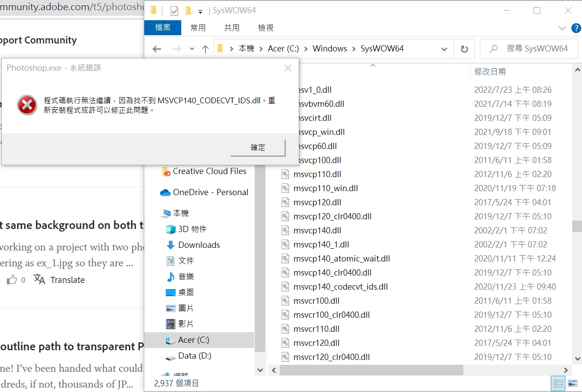Click the properties checkmark icon in title bar
The image size is (582, 392).
pyautogui.click(x=174, y=11)
